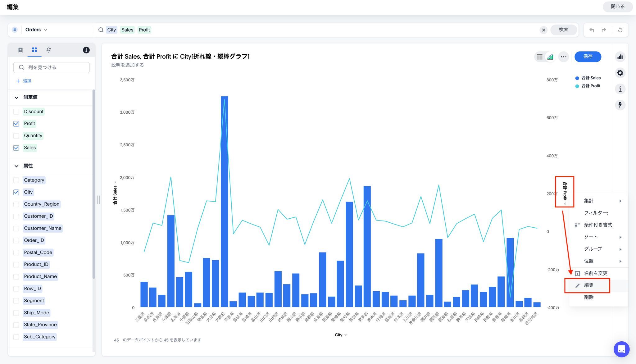Expand the 位置 submenu
Image resolution: width=636 pixels, height=364 pixels.
pos(598,261)
